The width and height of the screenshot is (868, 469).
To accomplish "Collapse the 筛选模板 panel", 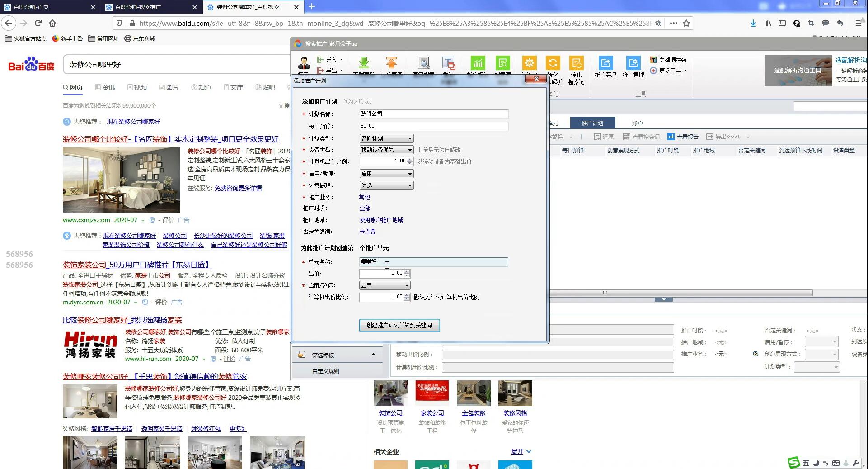I will click(x=373, y=355).
